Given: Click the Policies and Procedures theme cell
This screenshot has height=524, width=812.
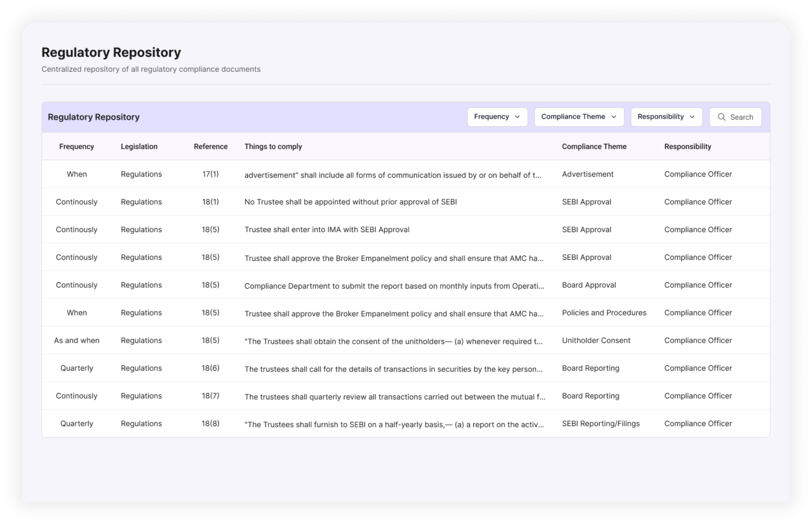Looking at the screenshot, I should pyautogui.click(x=604, y=312).
